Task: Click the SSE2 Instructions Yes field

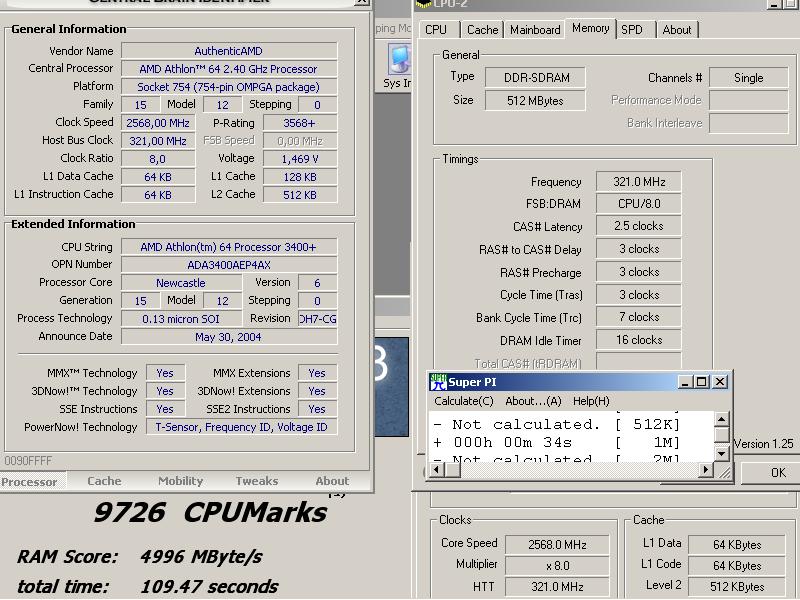Action: [317, 409]
